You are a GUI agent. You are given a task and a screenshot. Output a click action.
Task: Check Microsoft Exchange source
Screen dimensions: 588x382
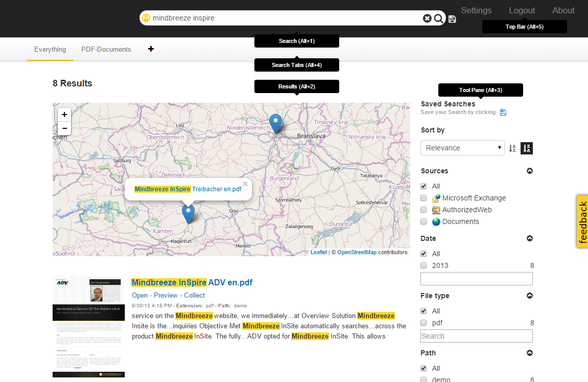(x=424, y=198)
